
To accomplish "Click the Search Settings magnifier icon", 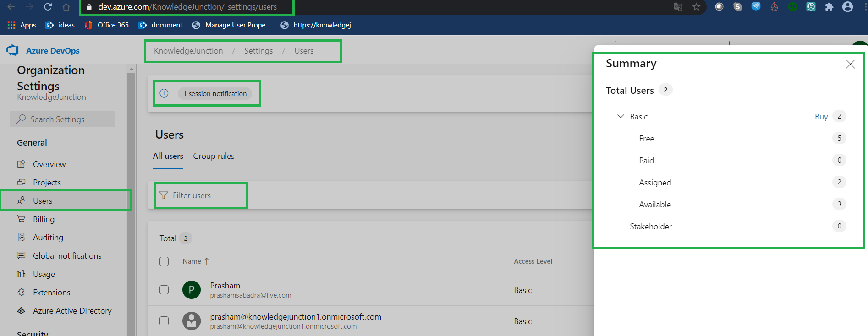I will [x=21, y=119].
